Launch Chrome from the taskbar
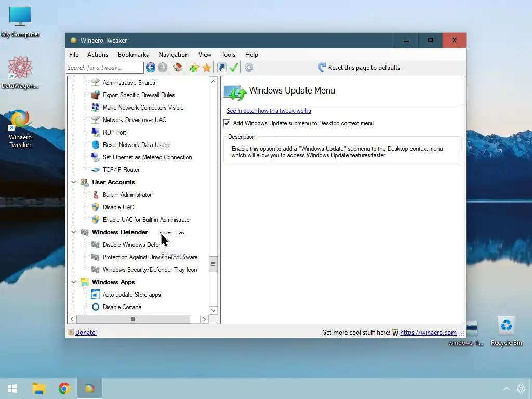 tap(64, 389)
